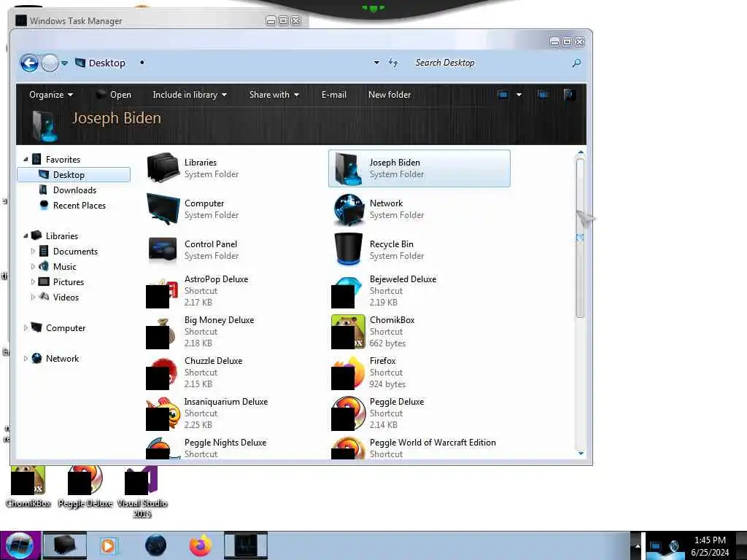Expand the Computer tree node
Viewport: 747px width, 560px height.
click(26, 327)
